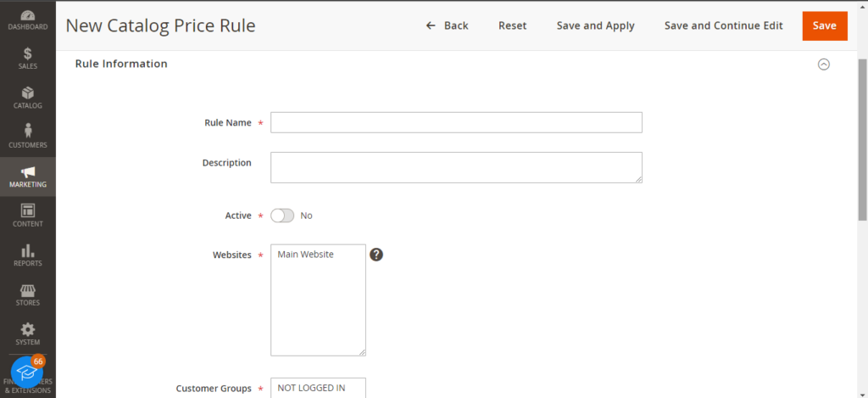Open the Content layout icon menu

coord(28,216)
